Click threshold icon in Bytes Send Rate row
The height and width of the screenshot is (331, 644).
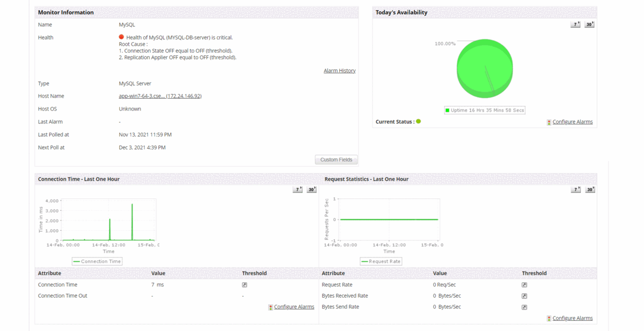point(524,307)
